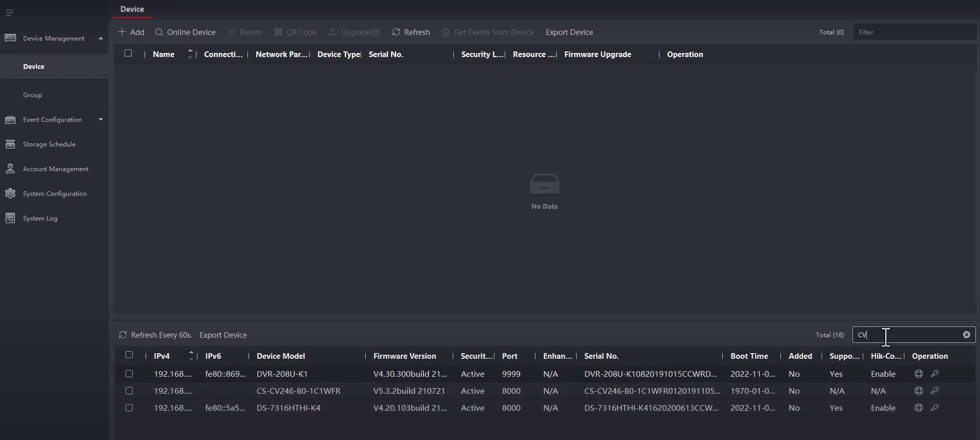Viewport: 980px width, 440px height.
Task: Open Account Management in sidebar
Action: (x=56, y=169)
